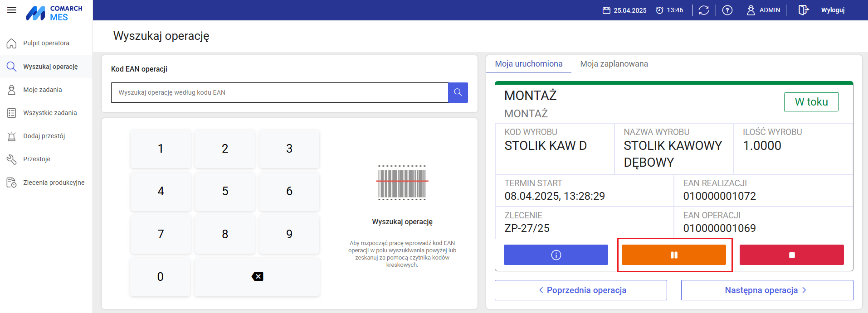This screenshot has width=868, height=313.
Task: Click the Wyloguj logout icon
Action: pyautogui.click(x=803, y=10)
